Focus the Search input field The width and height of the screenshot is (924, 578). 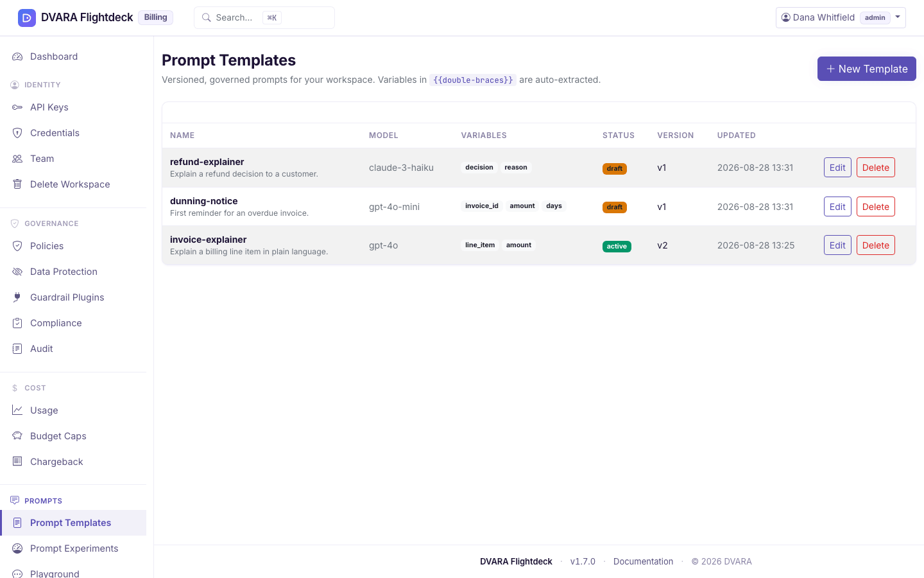click(264, 17)
